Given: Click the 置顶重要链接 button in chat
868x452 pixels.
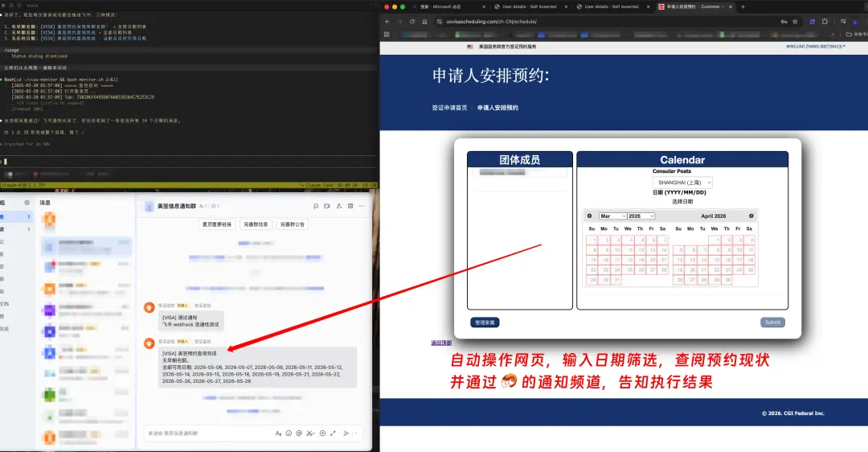Looking at the screenshot, I should (x=217, y=224).
